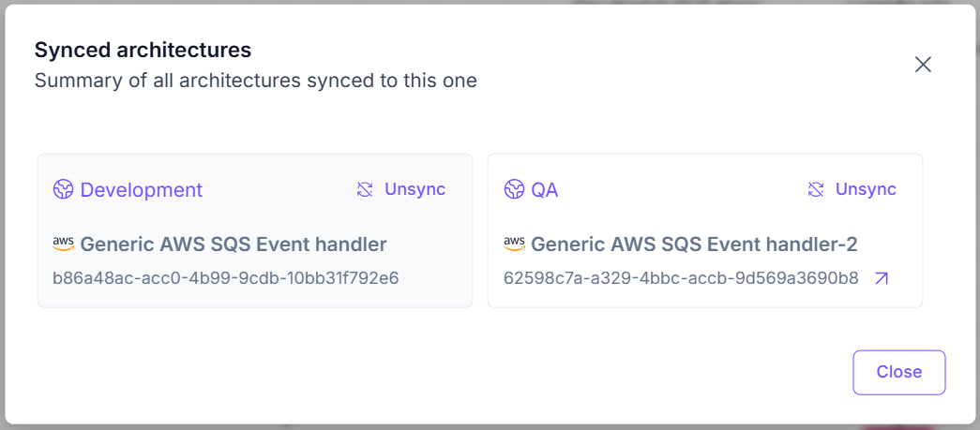
Task: Click the Development architecture ID starting with b86a48ac
Action: pos(226,278)
